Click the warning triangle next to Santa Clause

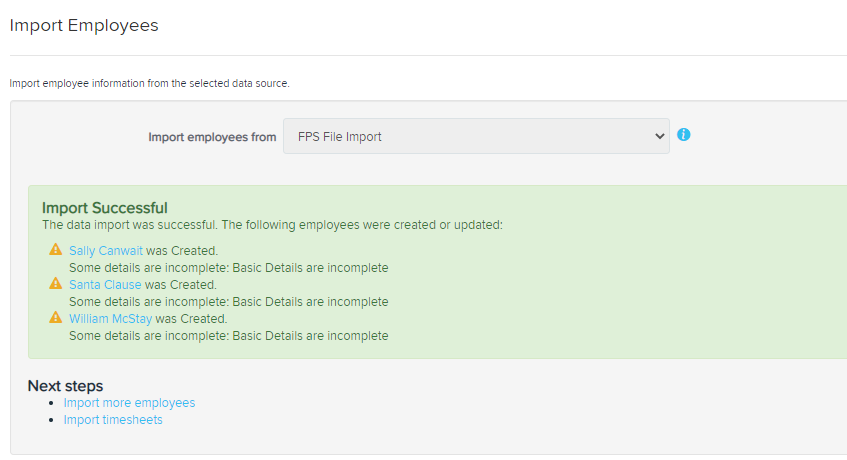[56, 283]
